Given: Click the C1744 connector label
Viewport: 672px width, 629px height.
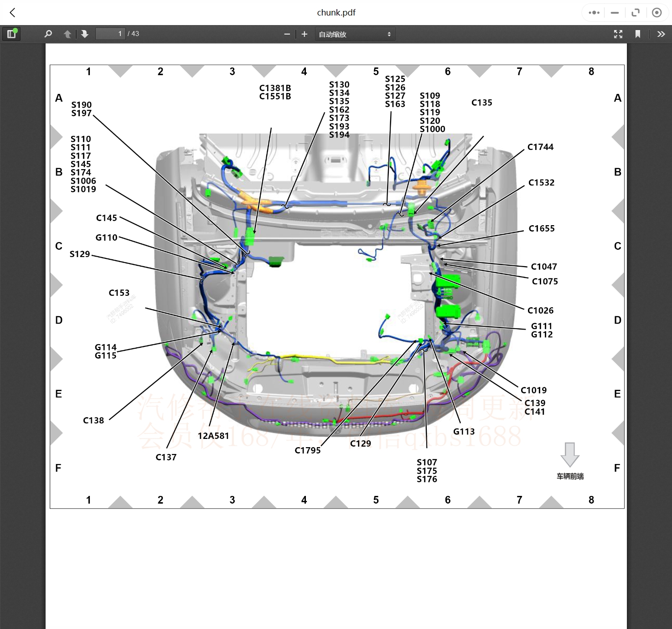Looking at the screenshot, I should (x=540, y=147).
